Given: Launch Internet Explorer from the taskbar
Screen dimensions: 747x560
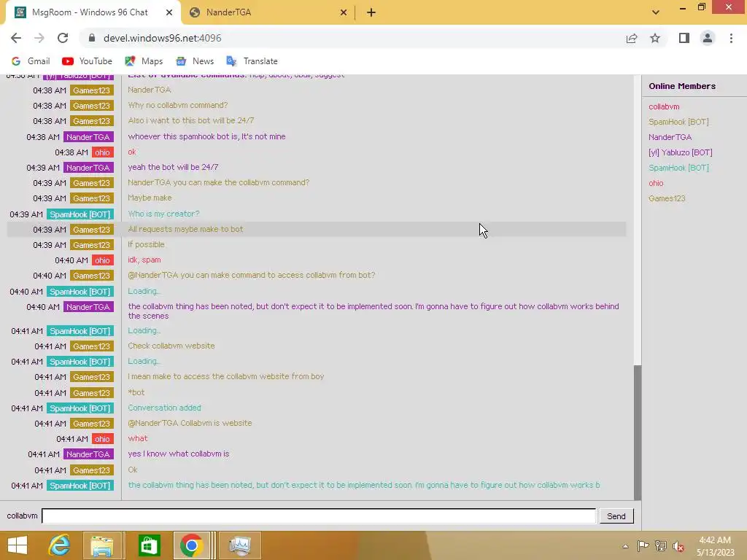Looking at the screenshot, I should (59, 545).
